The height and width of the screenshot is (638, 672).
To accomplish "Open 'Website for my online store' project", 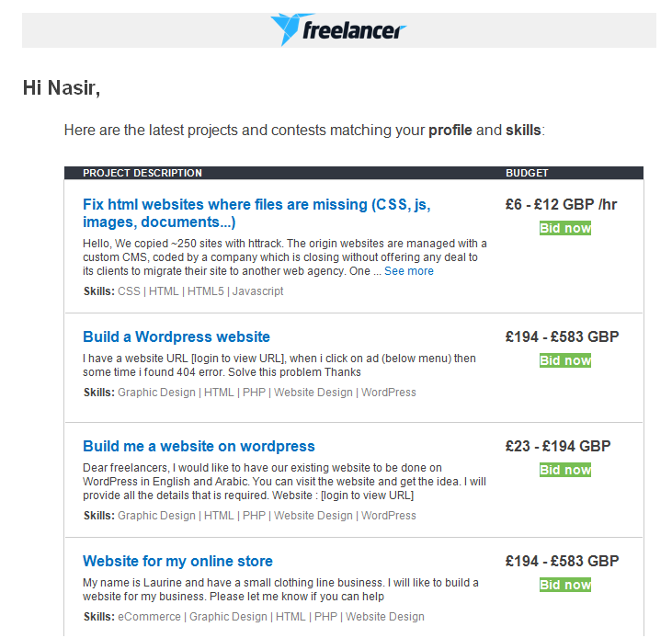I will (177, 561).
